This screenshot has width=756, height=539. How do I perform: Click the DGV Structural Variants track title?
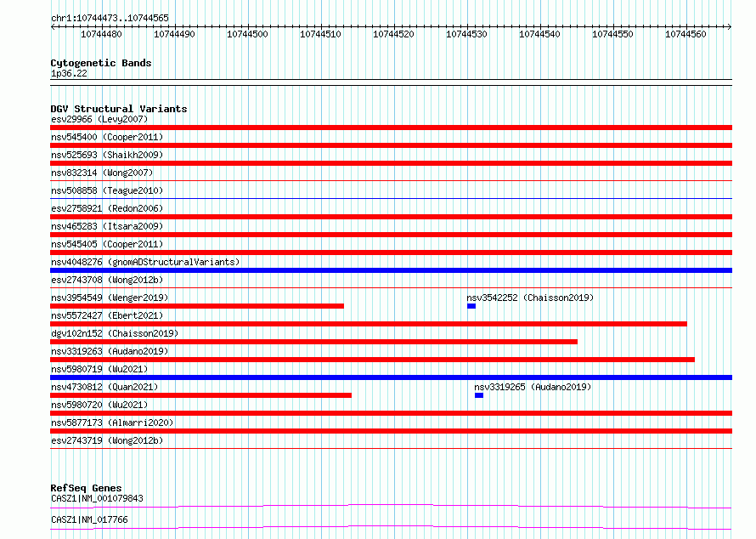[x=119, y=109]
